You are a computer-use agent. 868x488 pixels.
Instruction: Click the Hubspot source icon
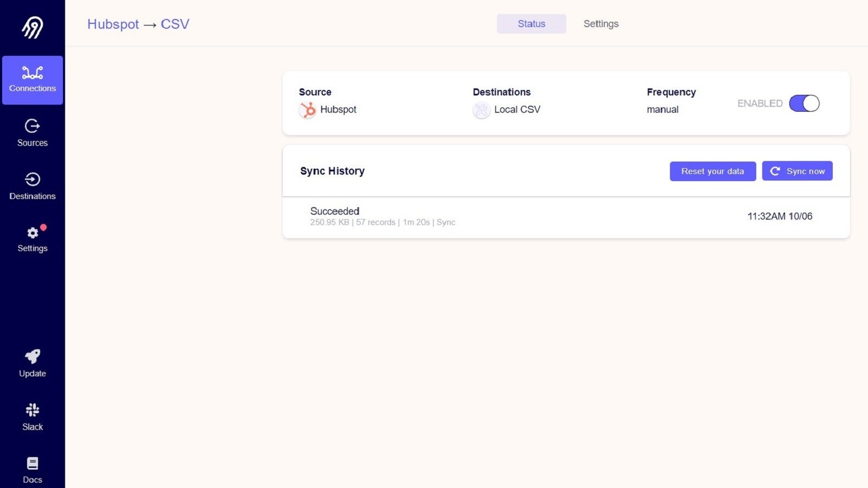click(307, 110)
